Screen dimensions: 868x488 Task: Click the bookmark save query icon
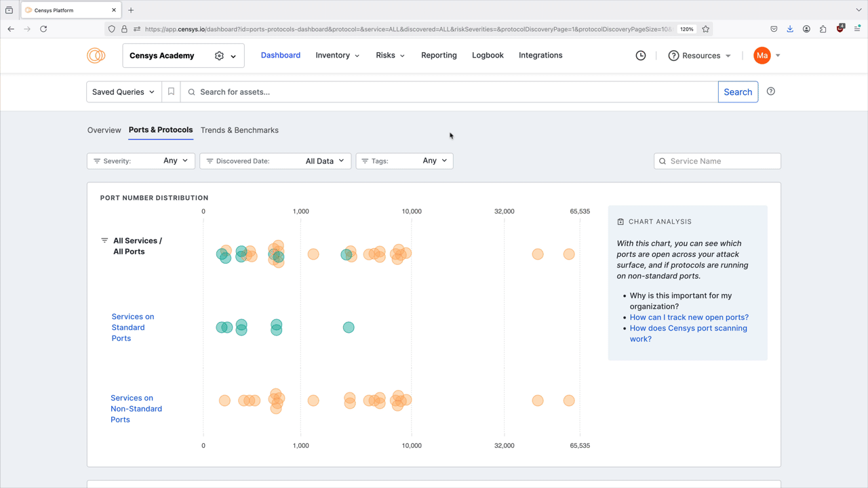(x=171, y=91)
